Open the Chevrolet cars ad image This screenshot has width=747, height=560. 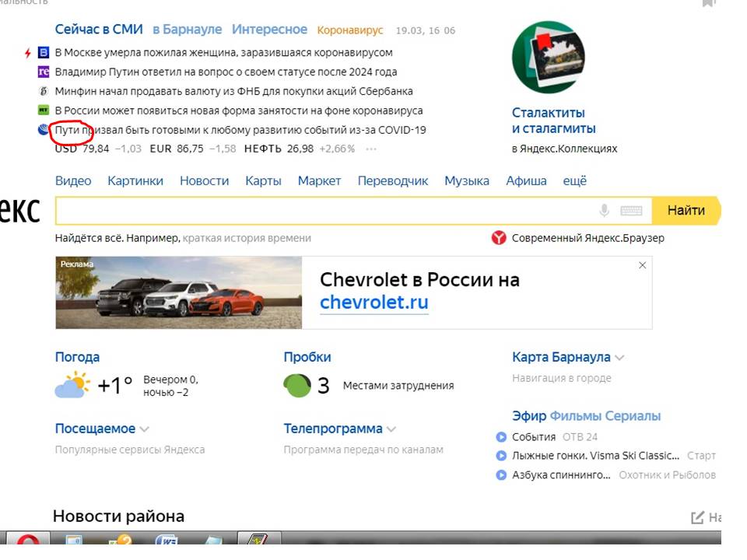tap(179, 293)
